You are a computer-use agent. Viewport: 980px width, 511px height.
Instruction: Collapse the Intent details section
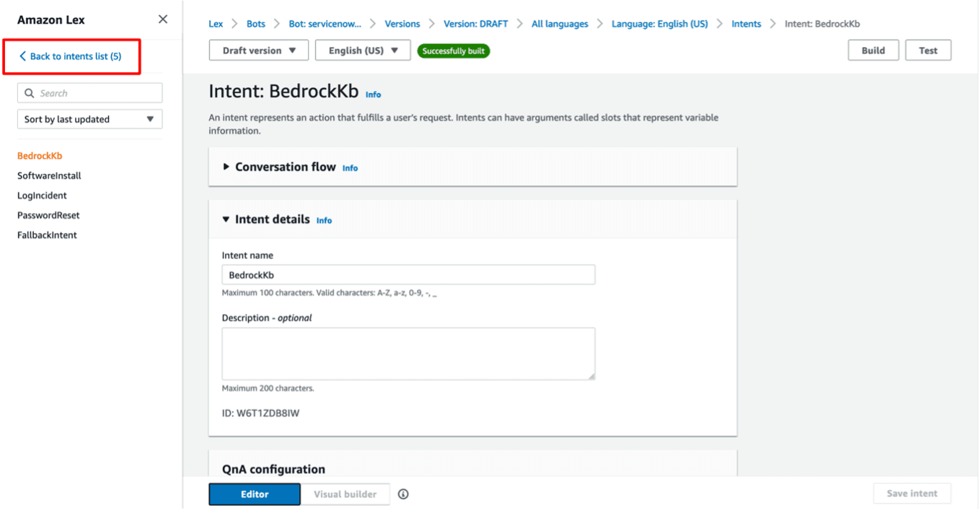[x=226, y=219]
